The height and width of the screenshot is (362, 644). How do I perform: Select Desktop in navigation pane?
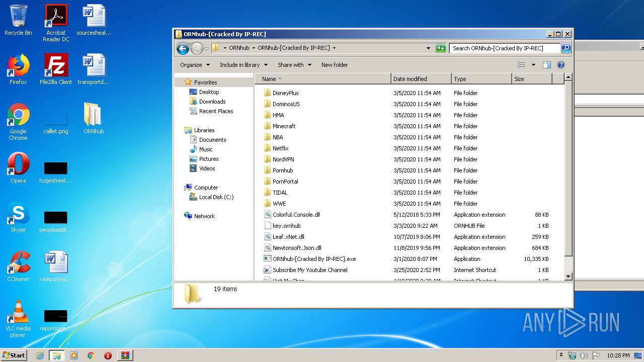[209, 92]
